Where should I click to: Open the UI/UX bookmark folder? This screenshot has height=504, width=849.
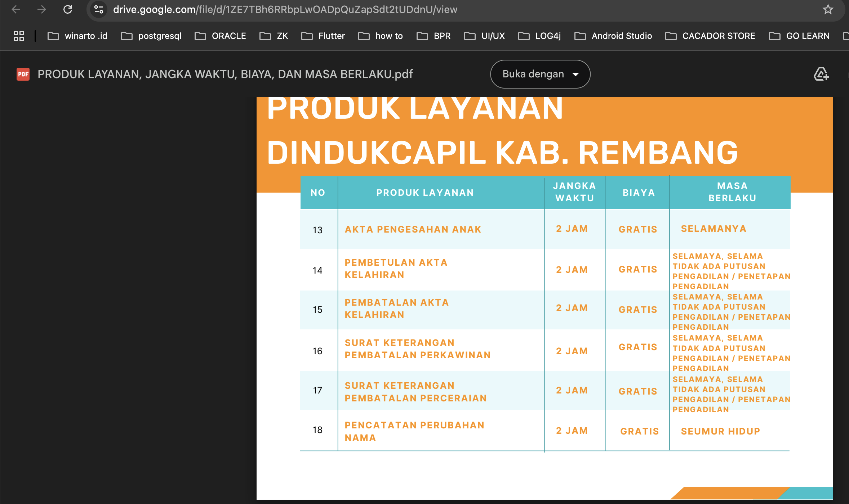[x=485, y=36]
